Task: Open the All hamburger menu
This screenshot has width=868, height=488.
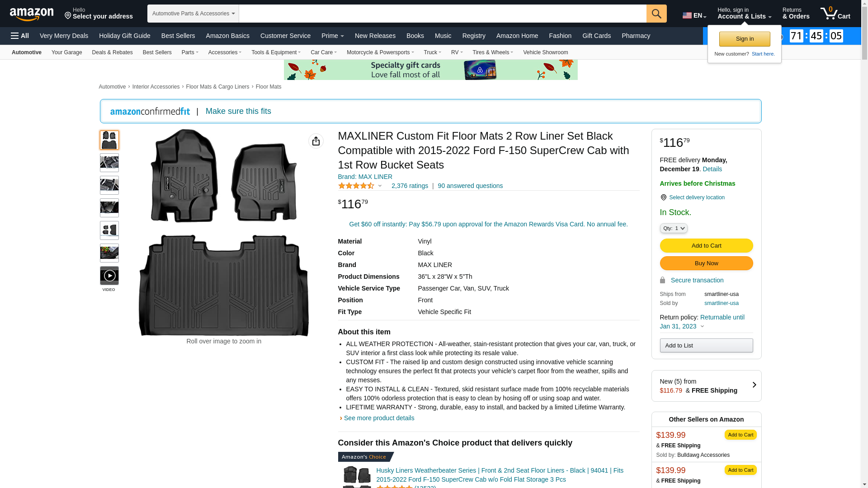Action: 20,36
